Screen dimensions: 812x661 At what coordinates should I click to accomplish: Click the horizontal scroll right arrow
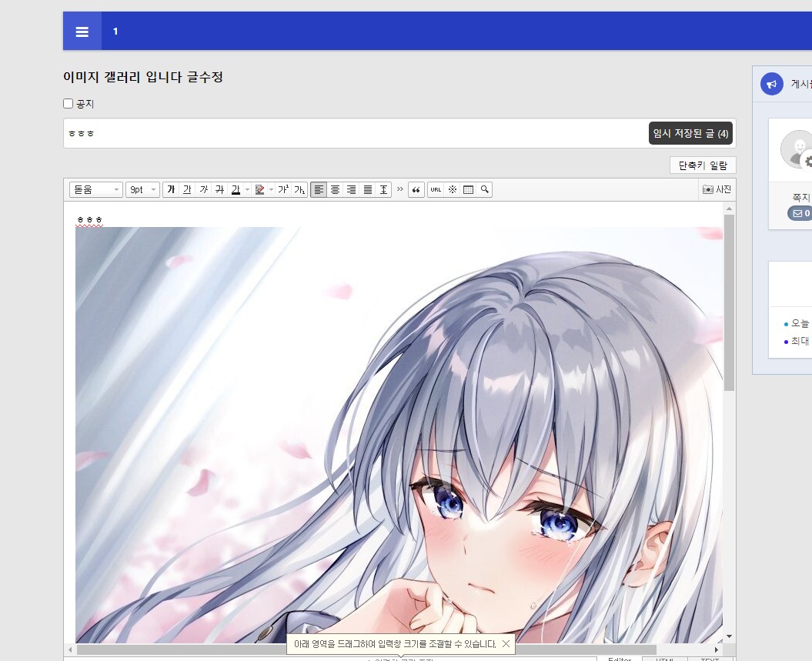coord(717,649)
